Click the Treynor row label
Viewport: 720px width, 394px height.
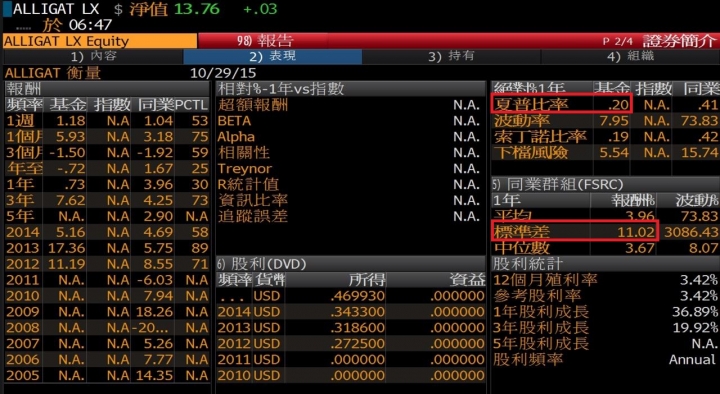coord(245,169)
